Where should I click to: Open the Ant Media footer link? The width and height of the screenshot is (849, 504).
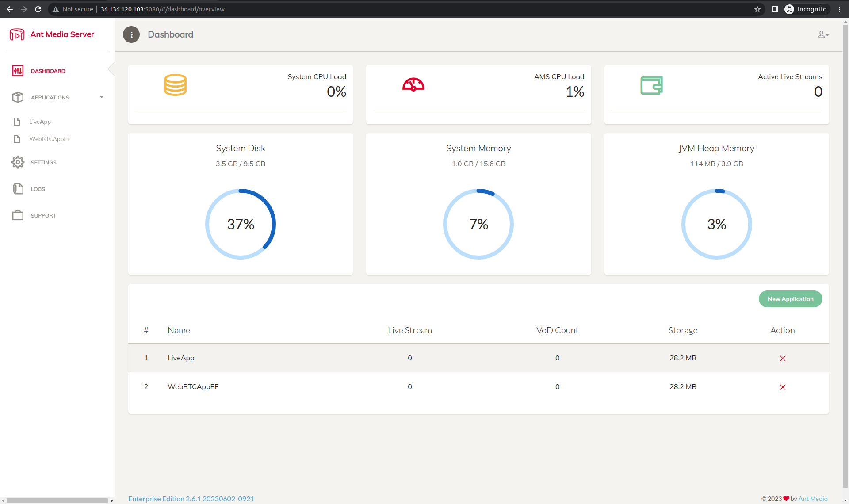(x=813, y=499)
